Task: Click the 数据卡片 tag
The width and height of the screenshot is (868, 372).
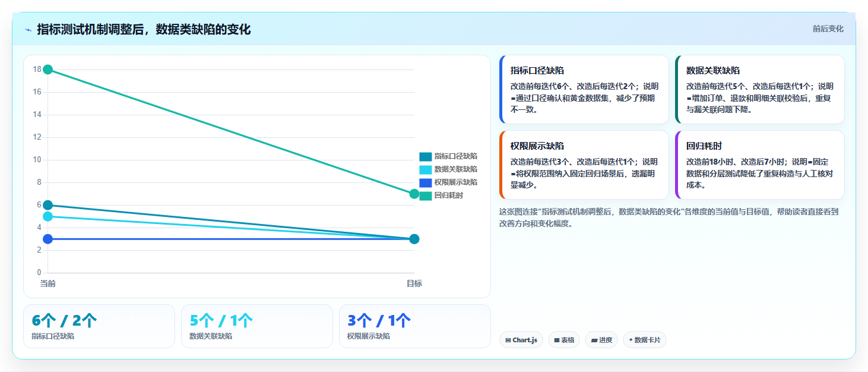Action: coord(645,340)
